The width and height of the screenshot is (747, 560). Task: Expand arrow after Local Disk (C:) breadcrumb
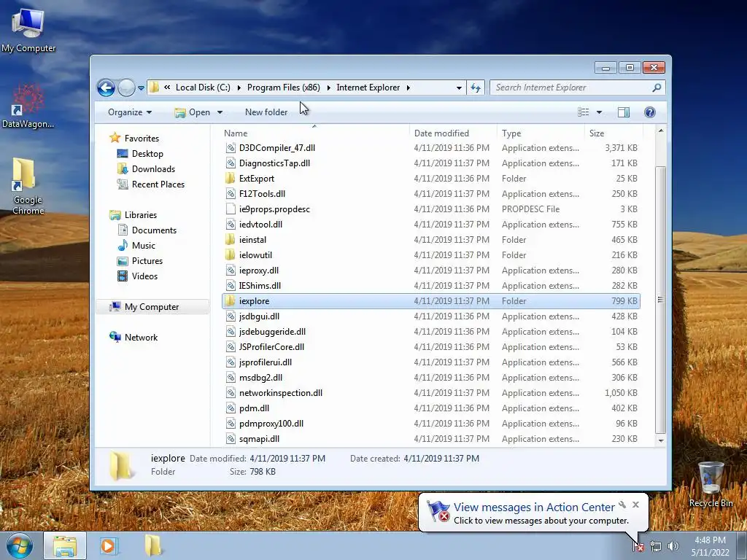coord(239,87)
